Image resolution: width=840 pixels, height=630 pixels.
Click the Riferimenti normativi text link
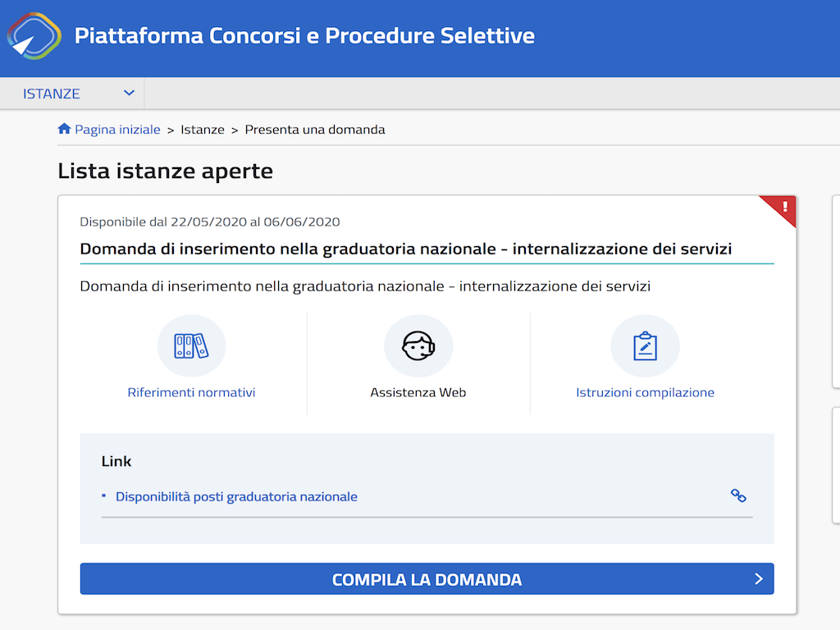tap(191, 393)
